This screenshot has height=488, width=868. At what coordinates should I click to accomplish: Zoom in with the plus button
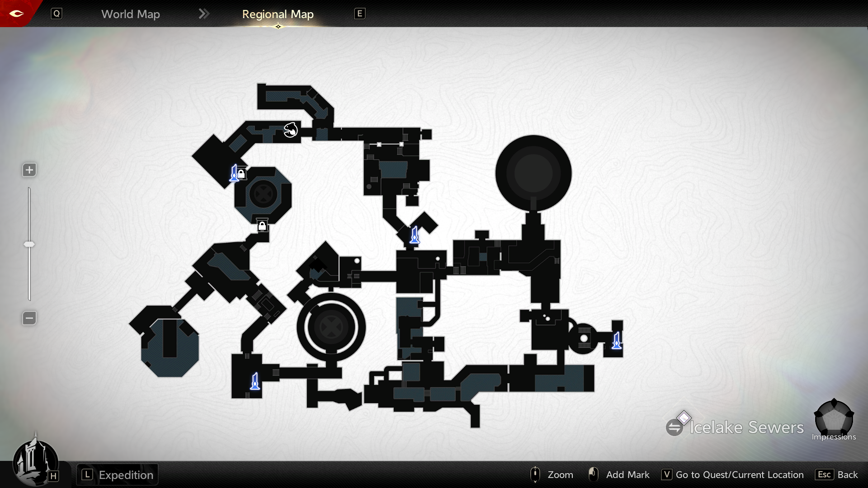[29, 170]
